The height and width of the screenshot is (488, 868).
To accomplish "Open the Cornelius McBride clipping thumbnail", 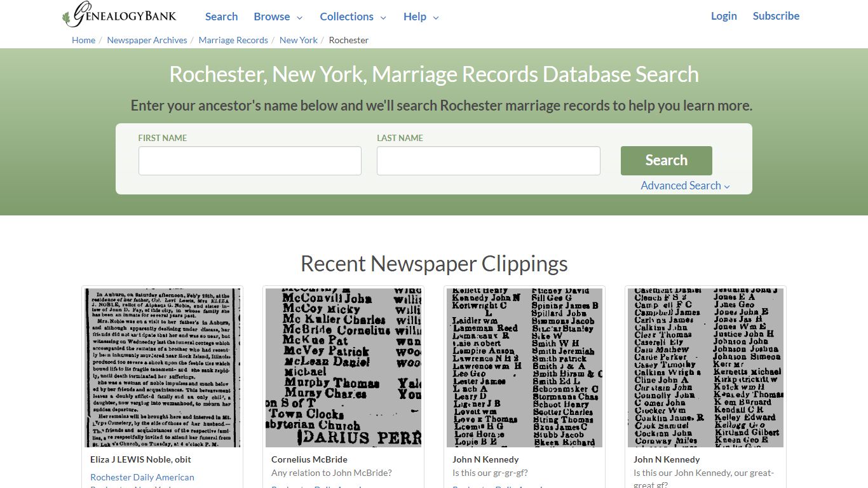I will click(x=343, y=368).
